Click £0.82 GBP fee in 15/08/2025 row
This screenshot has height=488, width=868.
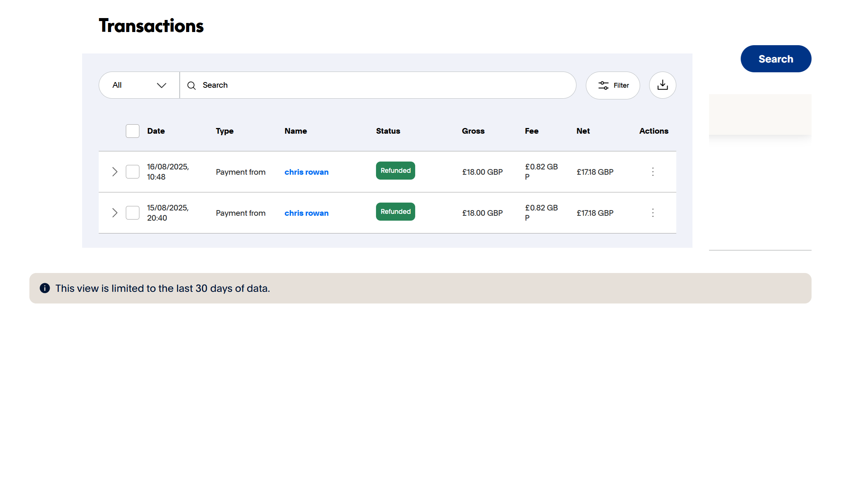tap(541, 213)
